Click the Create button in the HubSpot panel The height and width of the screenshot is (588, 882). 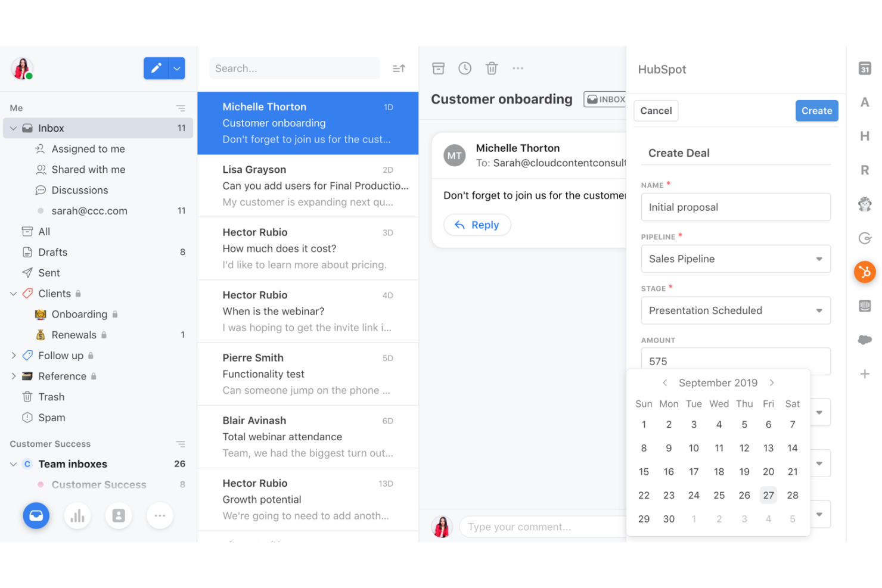816,111
